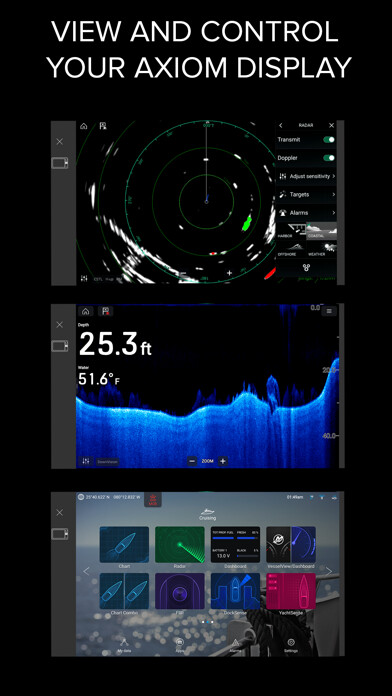Screen dimensions: 392x696
Task: Close the RADAR menu panel
Action: 331,126
